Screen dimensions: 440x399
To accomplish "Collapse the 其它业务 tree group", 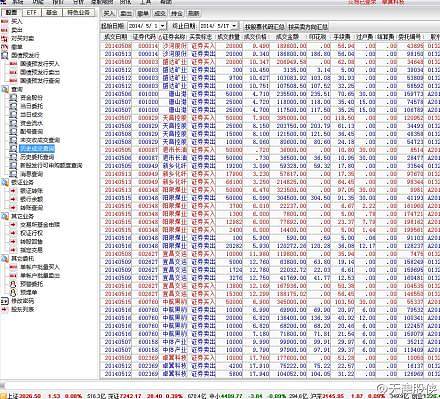I will tap(5, 216).
